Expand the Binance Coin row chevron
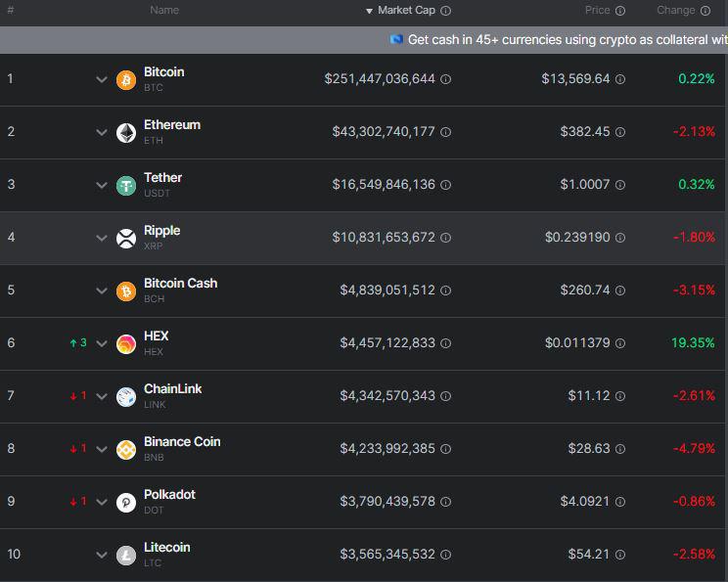The height and width of the screenshot is (582, 728). coord(102,450)
